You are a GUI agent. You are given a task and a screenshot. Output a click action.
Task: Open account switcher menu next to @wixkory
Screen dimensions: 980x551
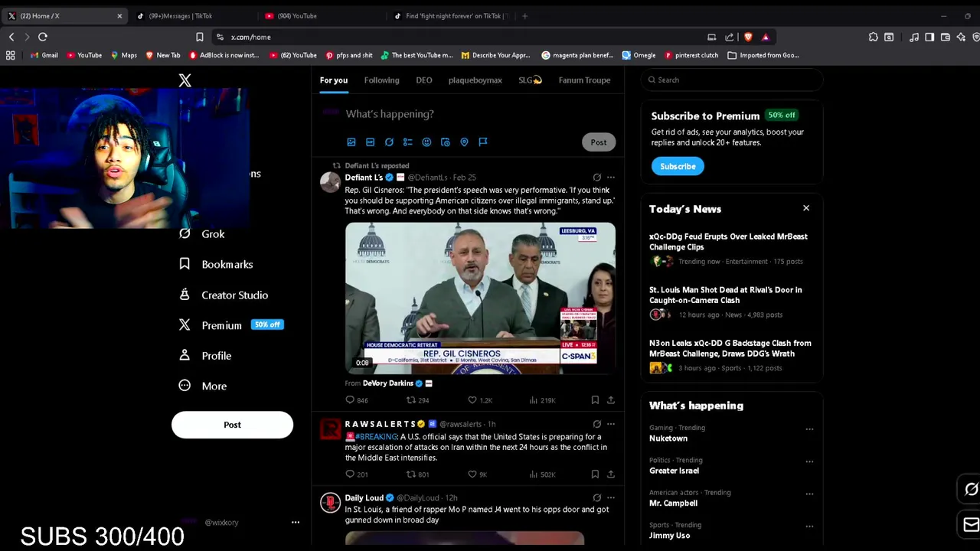(x=296, y=523)
